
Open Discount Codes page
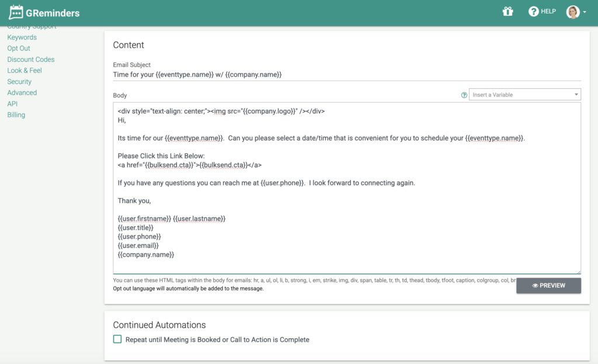click(x=31, y=60)
